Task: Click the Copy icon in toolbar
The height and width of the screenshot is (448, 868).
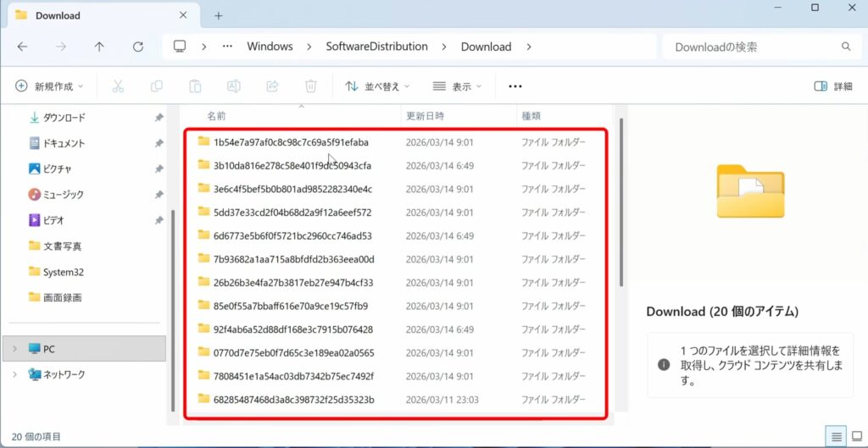Action: pyautogui.click(x=156, y=86)
